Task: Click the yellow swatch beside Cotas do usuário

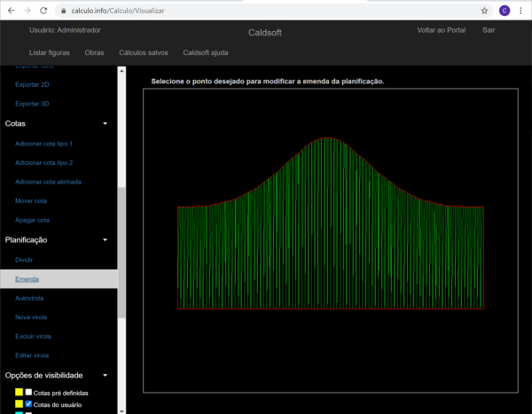Action: (19, 404)
